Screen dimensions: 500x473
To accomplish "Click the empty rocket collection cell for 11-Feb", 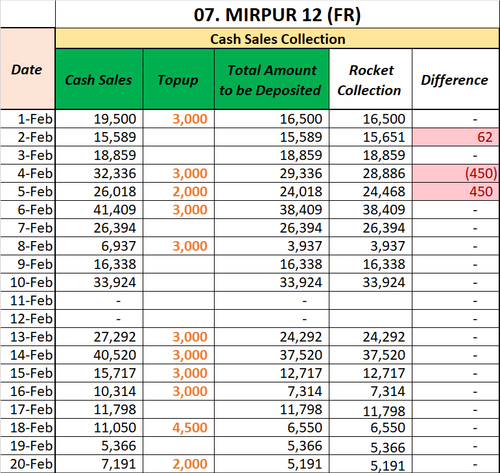I will point(371,300).
